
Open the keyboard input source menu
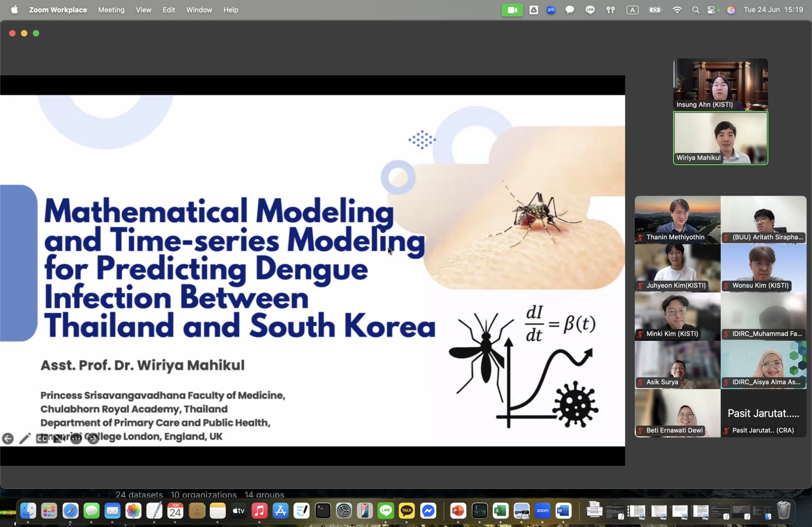[632, 10]
